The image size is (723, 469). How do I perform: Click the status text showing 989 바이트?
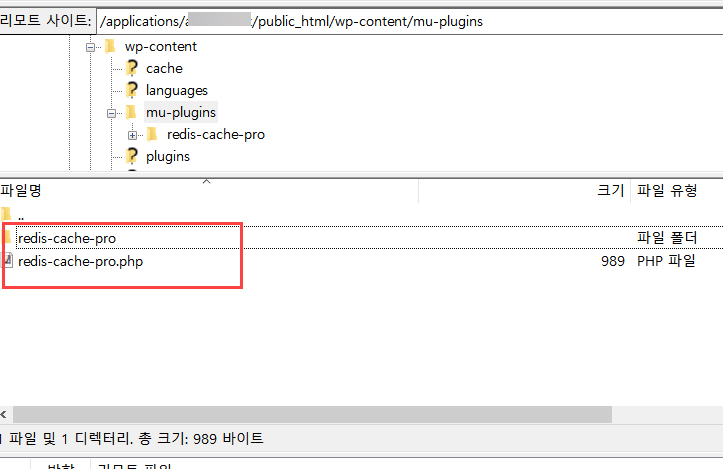(x=133, y=438)
